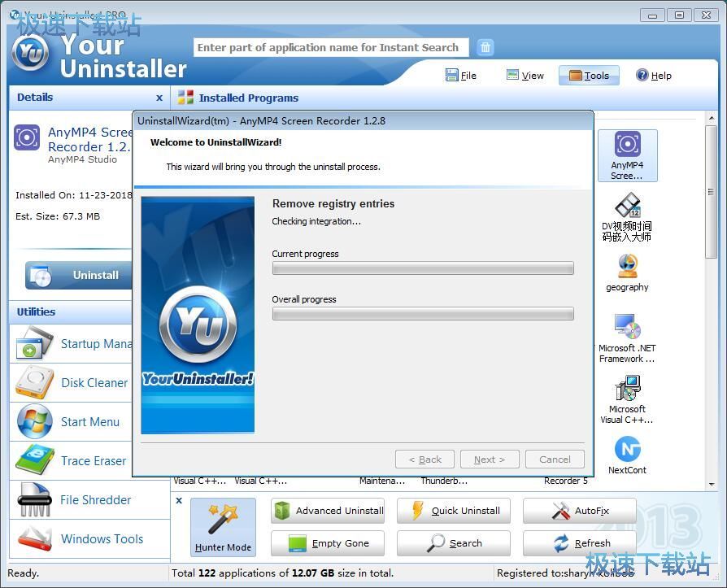Click the 'Recorder 5' program label
Image resolution: width=727 pixels, height=588 pixels.
click(x=566, y=481)
